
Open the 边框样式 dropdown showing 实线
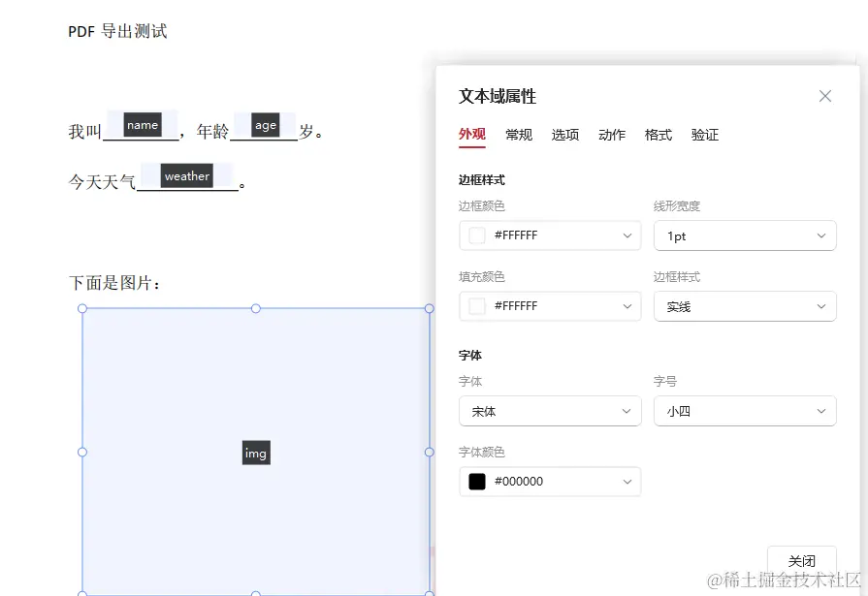pos(745,306)
